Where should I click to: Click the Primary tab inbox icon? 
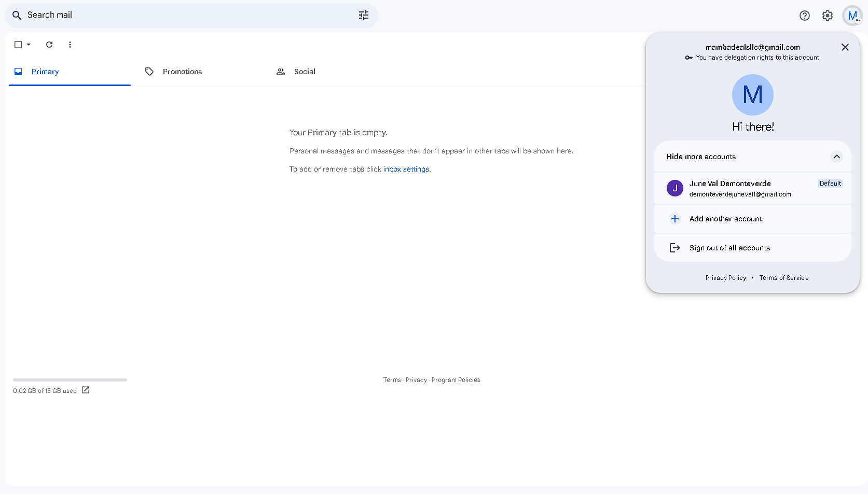point(18,72)
